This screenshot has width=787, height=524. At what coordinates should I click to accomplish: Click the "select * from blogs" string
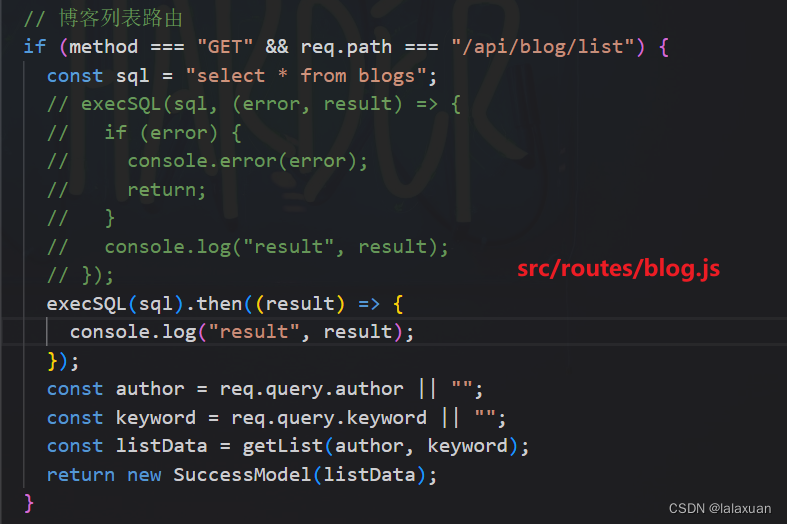(306, 76)
